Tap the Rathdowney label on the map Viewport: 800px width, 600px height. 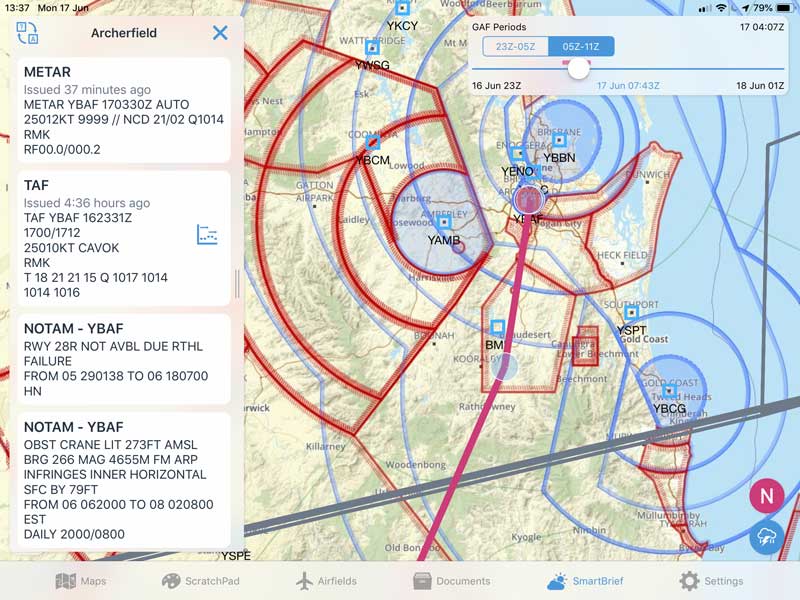[487, 407]
